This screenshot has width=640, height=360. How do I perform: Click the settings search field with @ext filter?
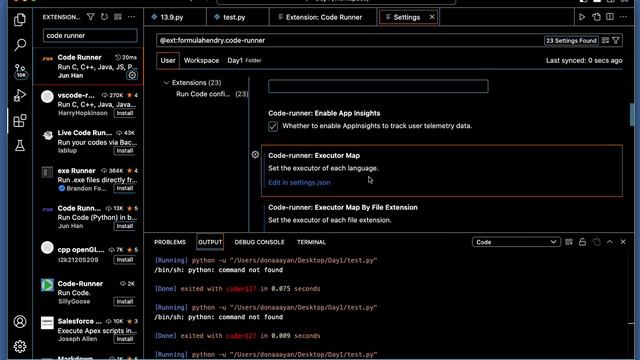click(349, 40)
